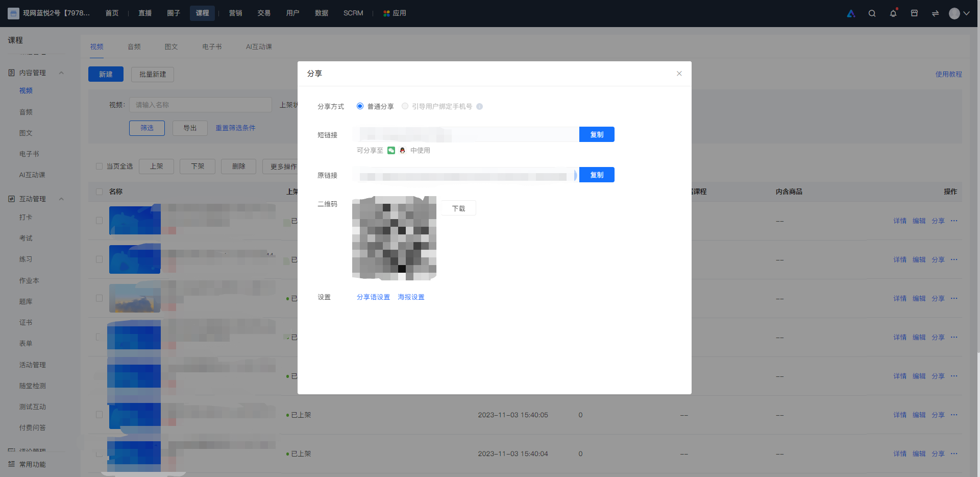Open the 数据 top menu
980x477 pixels.
[x=322, y=13]
